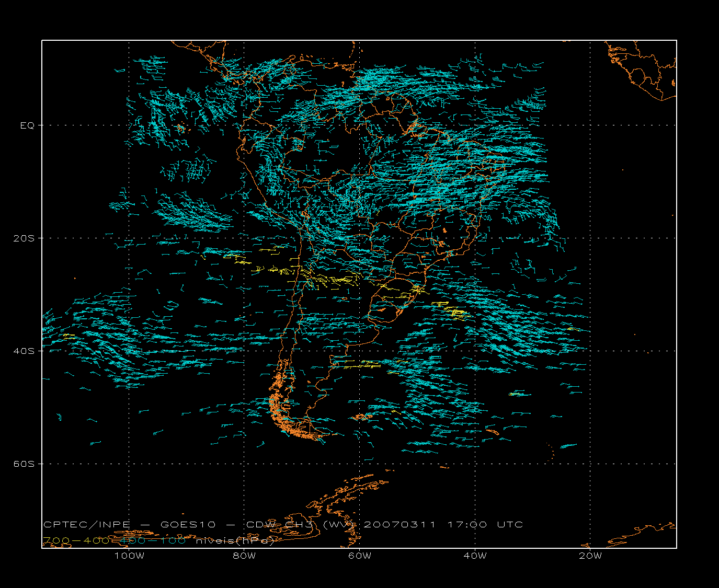
Task: Click the '40W' longitude label
Action: 475,556
